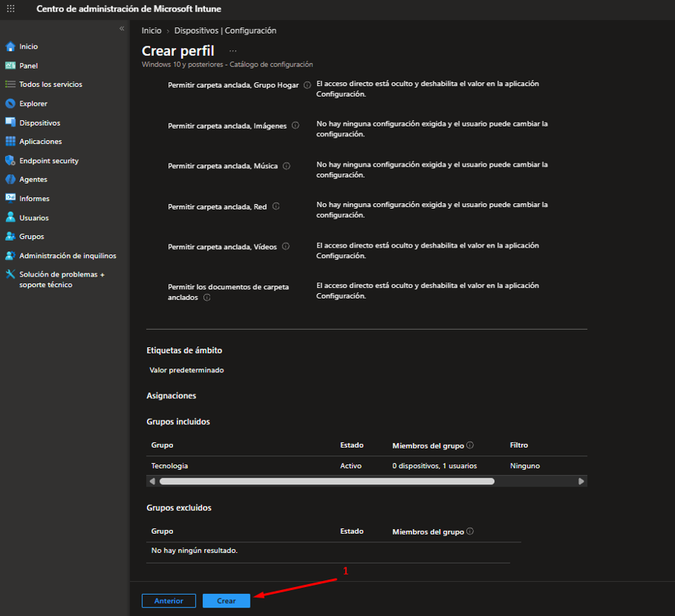Open the Panel dashboard icon
The width and height of the screenshot is (675, 616).
click(x=11, y=65)
